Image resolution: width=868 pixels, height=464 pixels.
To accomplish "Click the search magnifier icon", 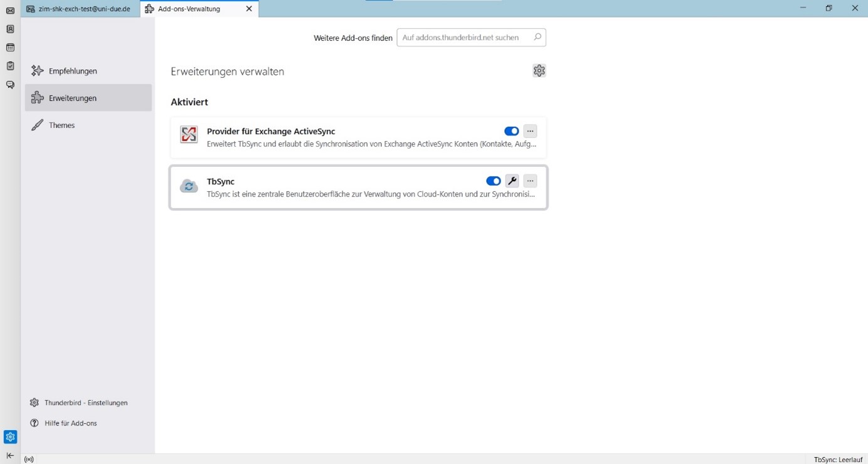I will [x=537, y=37].
